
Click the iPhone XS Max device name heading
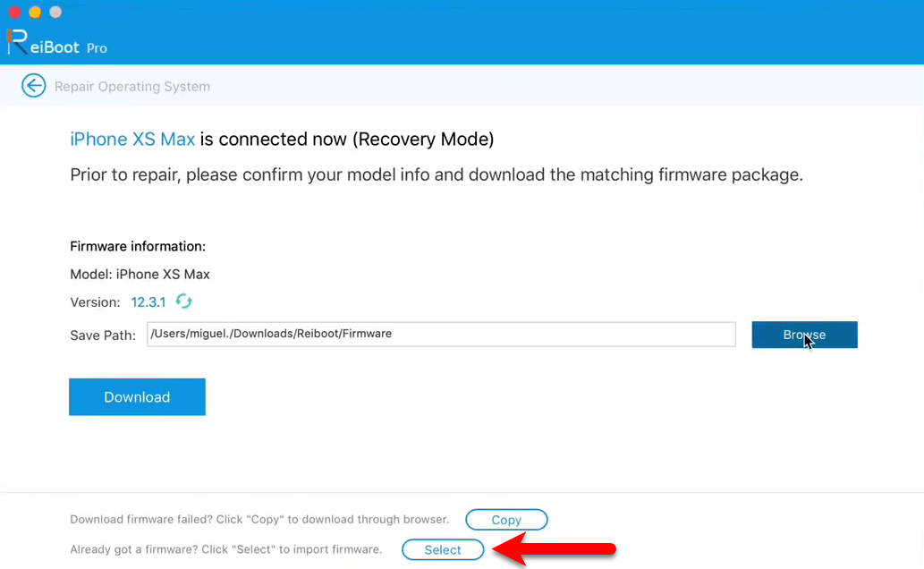[132, 140]
